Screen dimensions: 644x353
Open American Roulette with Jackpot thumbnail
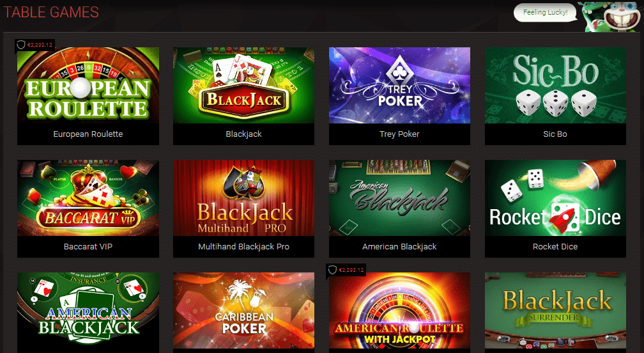click(x=399, y=310)
